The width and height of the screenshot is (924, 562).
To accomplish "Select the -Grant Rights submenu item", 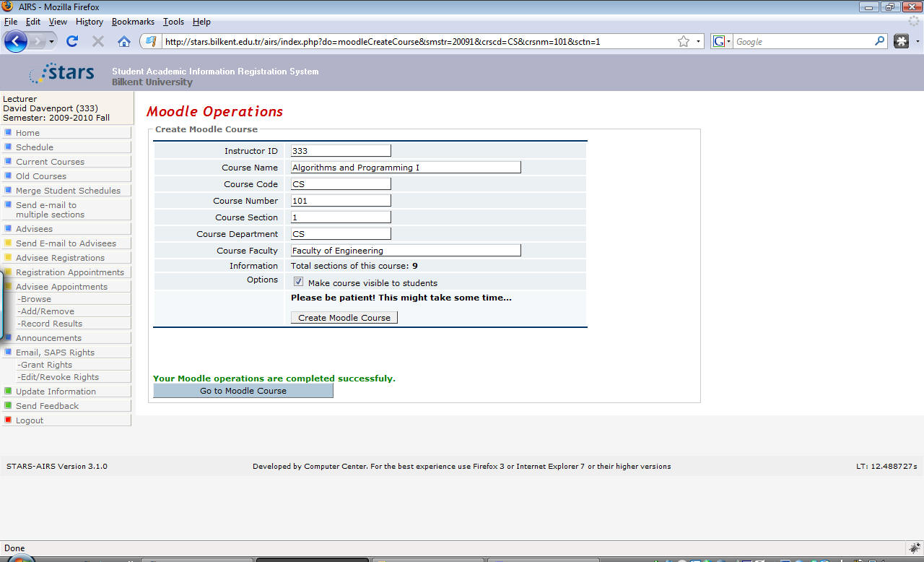I will (x=73, y=365).
